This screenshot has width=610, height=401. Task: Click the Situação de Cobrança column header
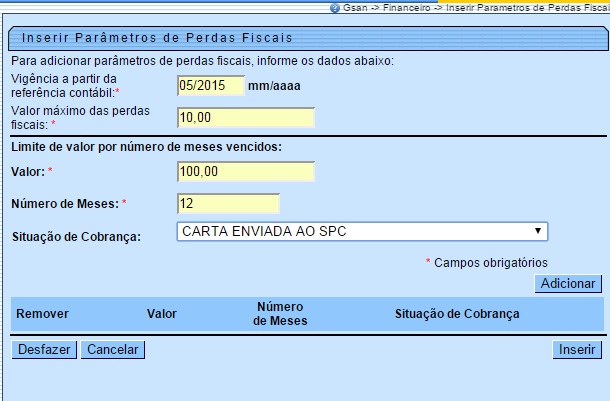pos(457,314)
